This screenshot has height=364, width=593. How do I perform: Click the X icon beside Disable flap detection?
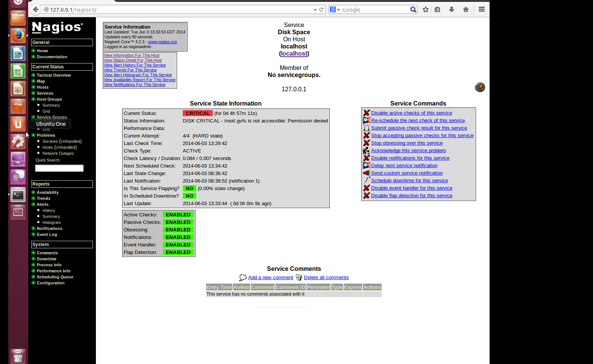click(367, 195)
